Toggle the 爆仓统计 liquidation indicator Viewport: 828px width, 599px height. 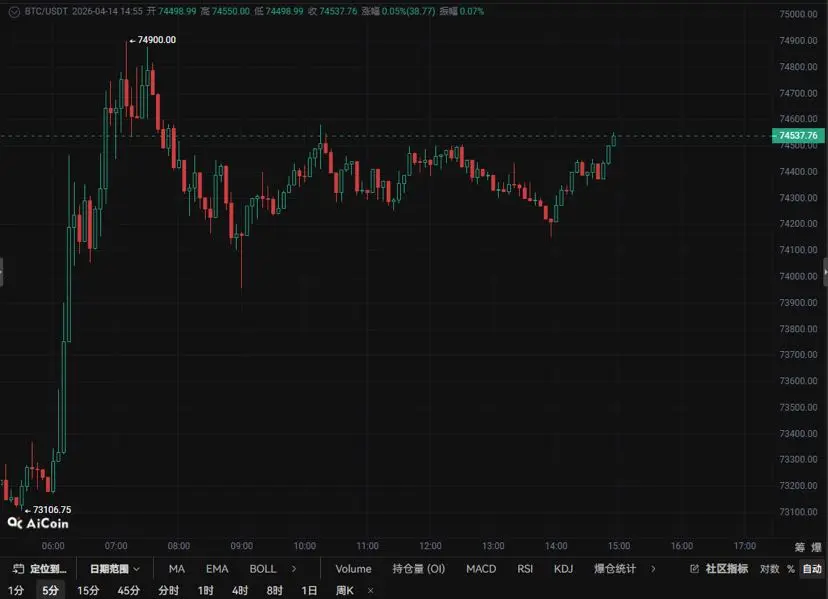click(x=615, y=569)
